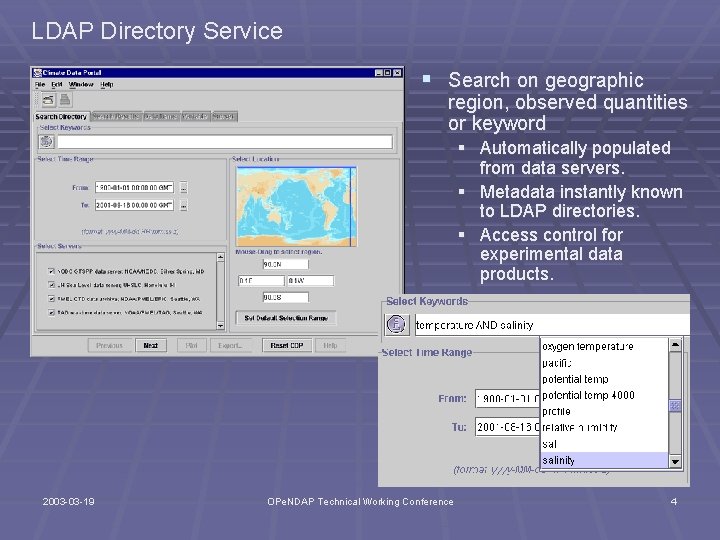Choose 'relative humidity' from keyword list
Image resolution: width=720 pixels, height=540 pixels.
point(604,427)
